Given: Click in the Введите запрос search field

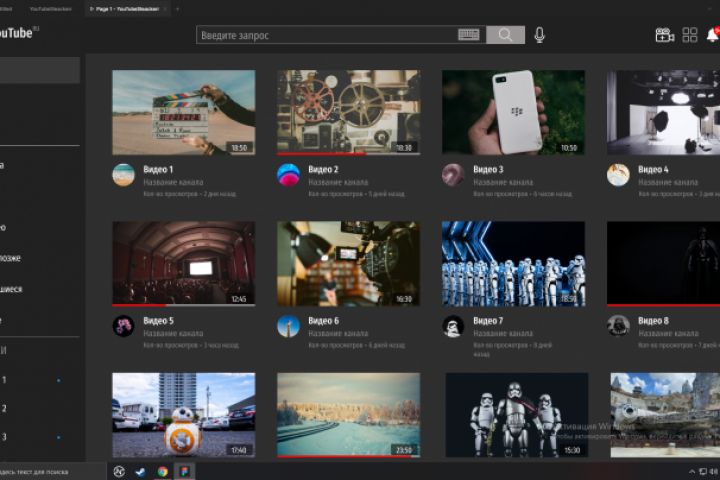Looking at the screenshot, I should click(327, 35).
